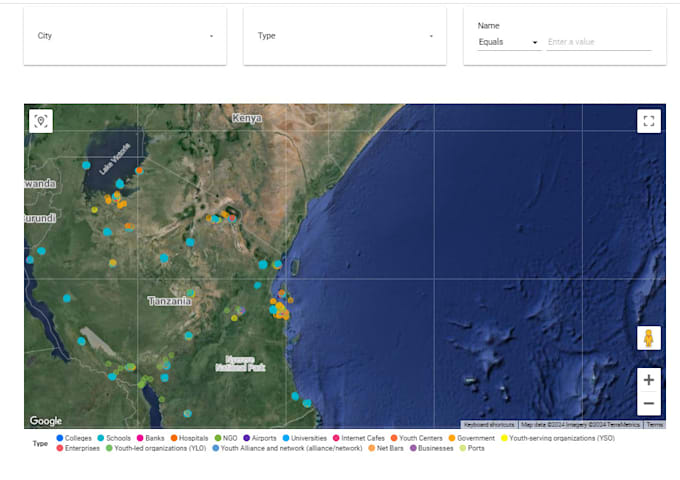The height and width of the screenshot is (480, 680).
Task: Open Keyboard shortcuts link
Action: [489, 424]
